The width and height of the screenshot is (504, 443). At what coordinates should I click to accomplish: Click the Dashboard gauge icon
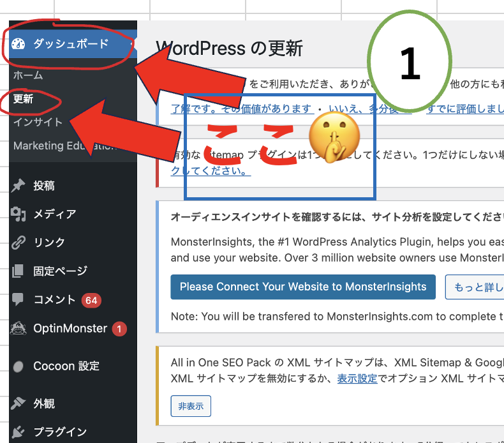click(19, 44)
